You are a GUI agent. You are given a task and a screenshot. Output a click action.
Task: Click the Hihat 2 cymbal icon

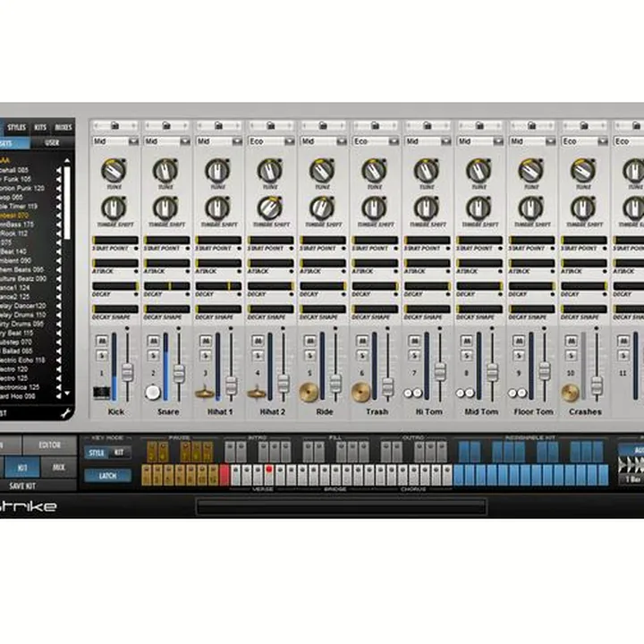click(x=257, y=393)
